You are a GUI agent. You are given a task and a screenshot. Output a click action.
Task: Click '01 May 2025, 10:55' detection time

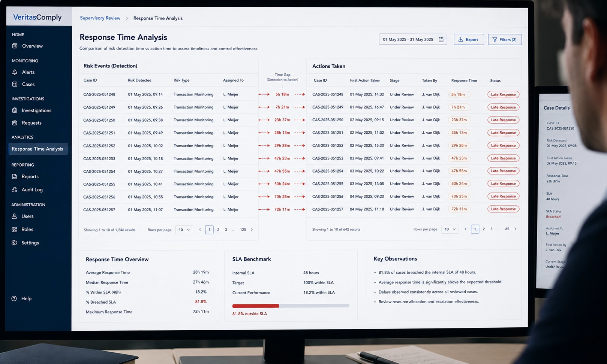145,197
